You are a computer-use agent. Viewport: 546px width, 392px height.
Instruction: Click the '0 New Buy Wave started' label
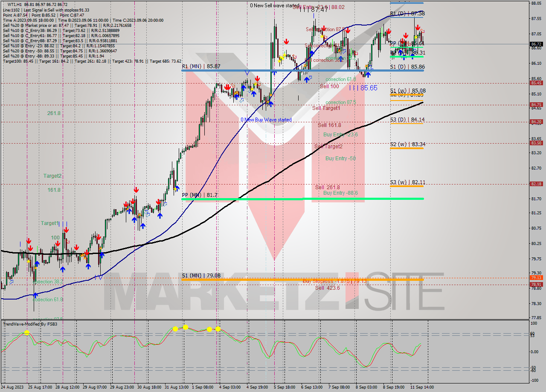(x=266, y=120)
